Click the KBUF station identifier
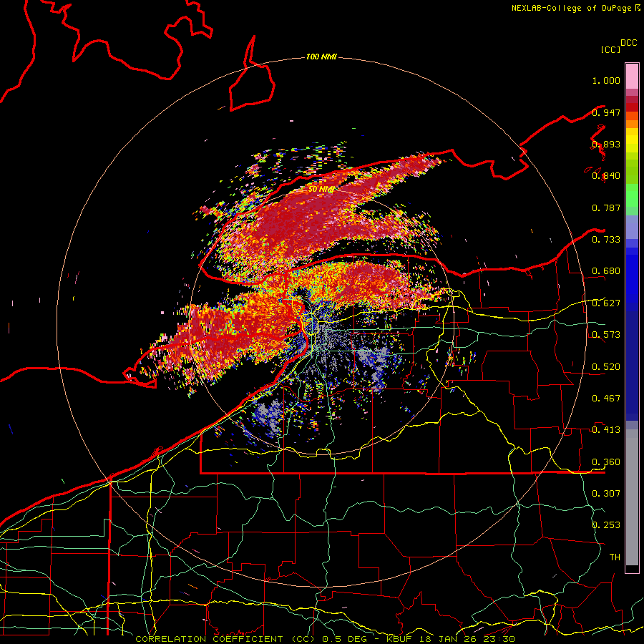This screenshot has height=644, width=644. [401, 639]
